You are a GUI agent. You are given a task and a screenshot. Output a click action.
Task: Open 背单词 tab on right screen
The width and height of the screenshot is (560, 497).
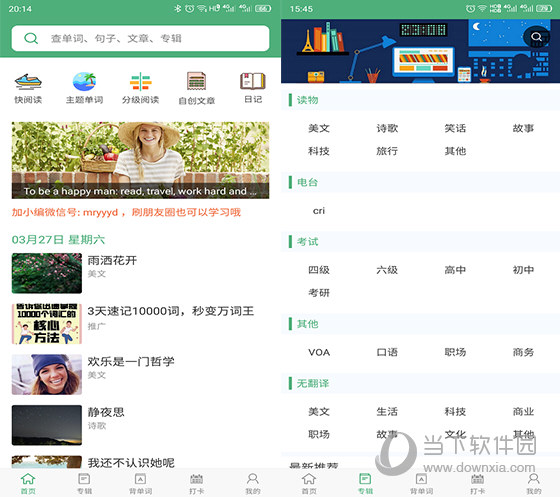(421, 484)
